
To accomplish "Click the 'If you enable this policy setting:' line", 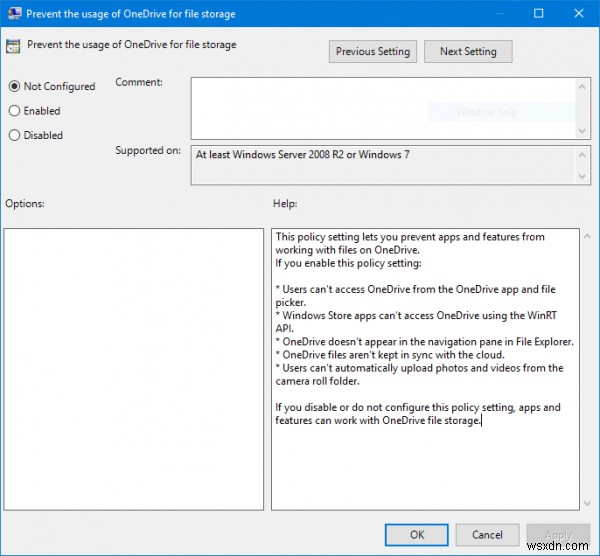I will coord(348,263).
